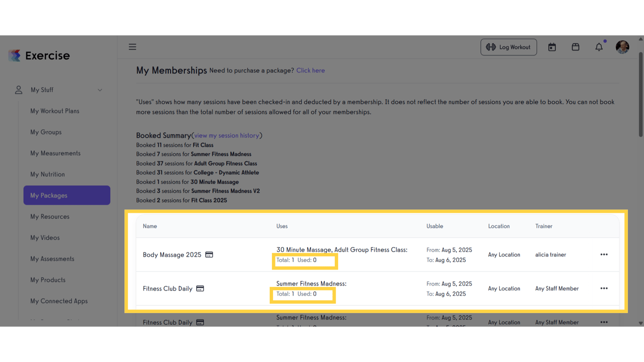The width and height of the screenshot is (644, 362).
Task: Select My Workout Plans in the sidebar
Action: [55, 111]
